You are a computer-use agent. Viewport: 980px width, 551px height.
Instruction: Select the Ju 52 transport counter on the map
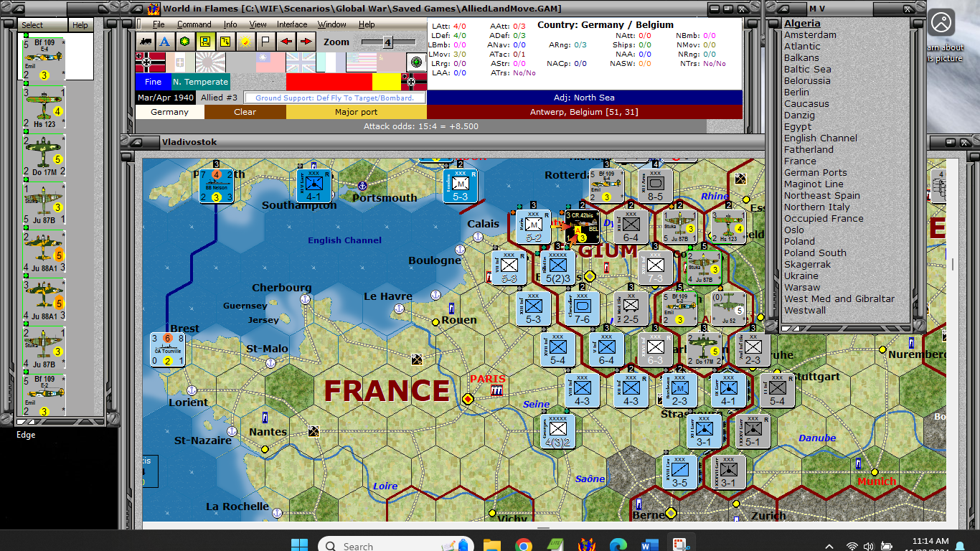coord(730,309)
